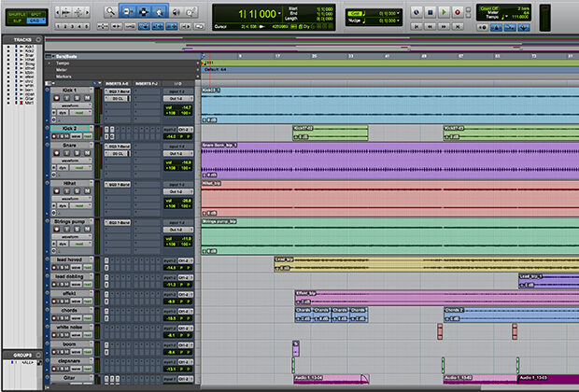This screenshot has width=579, height=392.
Task: Open Tracks list popup menu
Action: tap(38, 39)
